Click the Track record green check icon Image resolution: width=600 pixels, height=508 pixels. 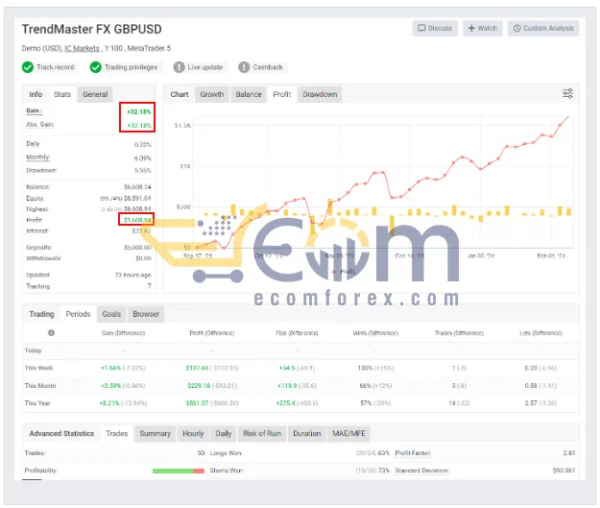(28, 67)
